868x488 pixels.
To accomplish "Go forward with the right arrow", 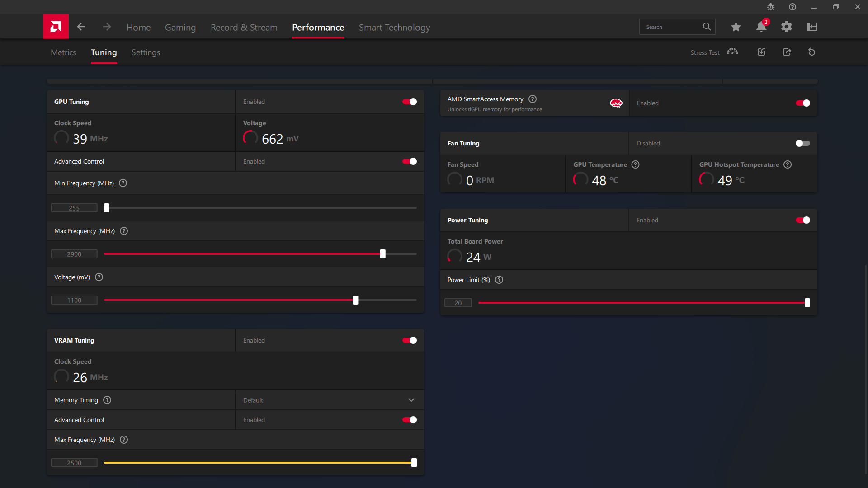I will pos(107,27).
